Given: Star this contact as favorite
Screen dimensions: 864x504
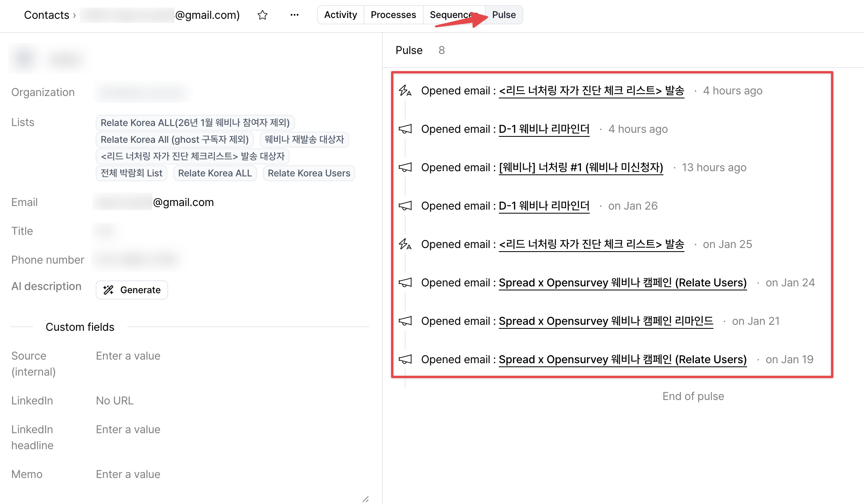Looking at the screenshot, I should tap(262, 15).
